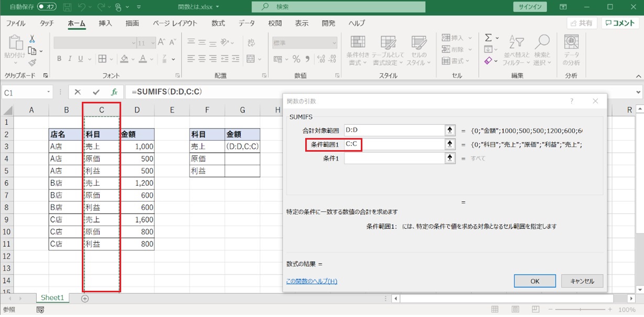The height and width of the screenshot is (317, 644).
Task: Collapse dialog for 合計対象範囲 range selector
Action: click(x=449, y=130)
